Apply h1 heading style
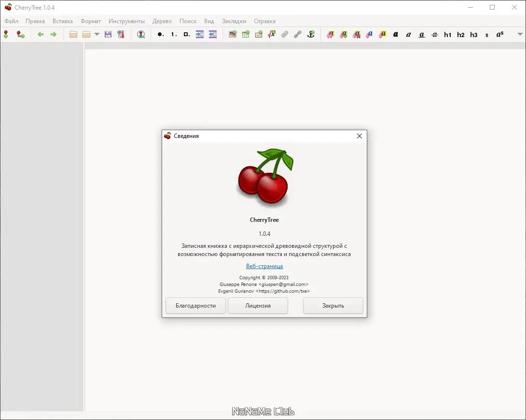Viewport: 526px width, 420px height. pos(447,35)
